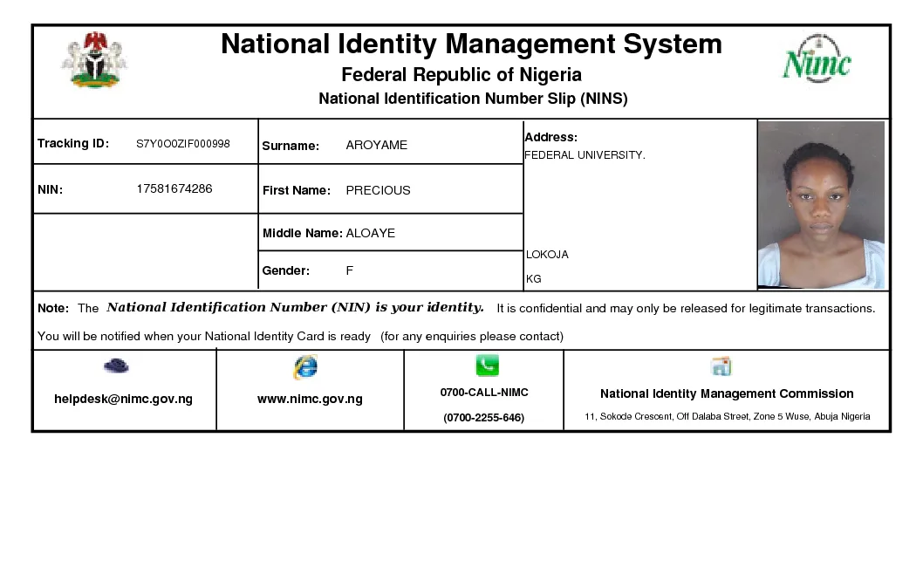This screenshot has height=588, width=923.
Task: Select the First Name field value
Action: pyautogui.click(x=378, y=190)
